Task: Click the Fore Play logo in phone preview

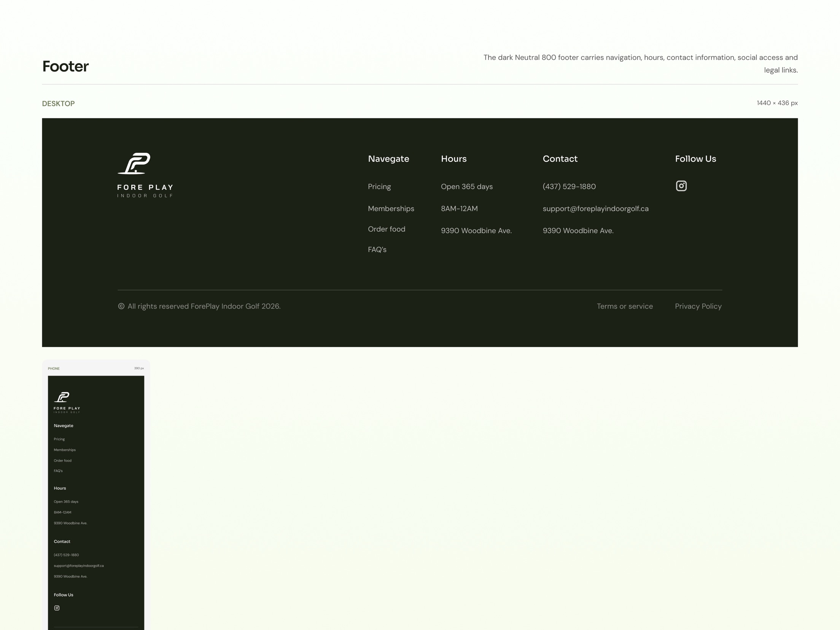Action: (x=67, y=402)
